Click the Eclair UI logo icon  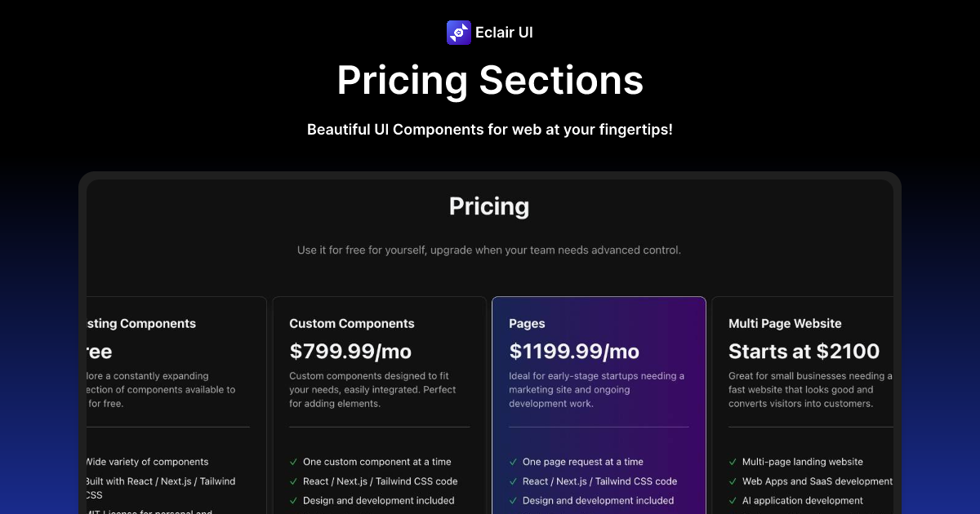click(459, 32)
